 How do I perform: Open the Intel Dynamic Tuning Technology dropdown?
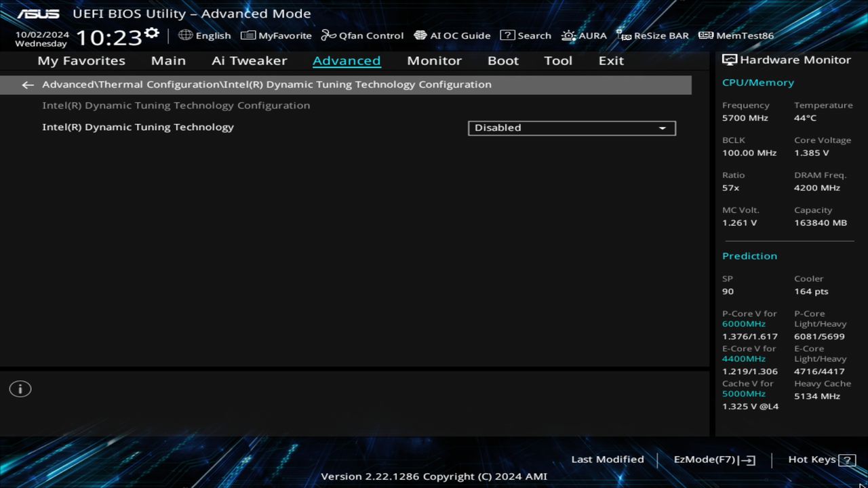[571, 128]
